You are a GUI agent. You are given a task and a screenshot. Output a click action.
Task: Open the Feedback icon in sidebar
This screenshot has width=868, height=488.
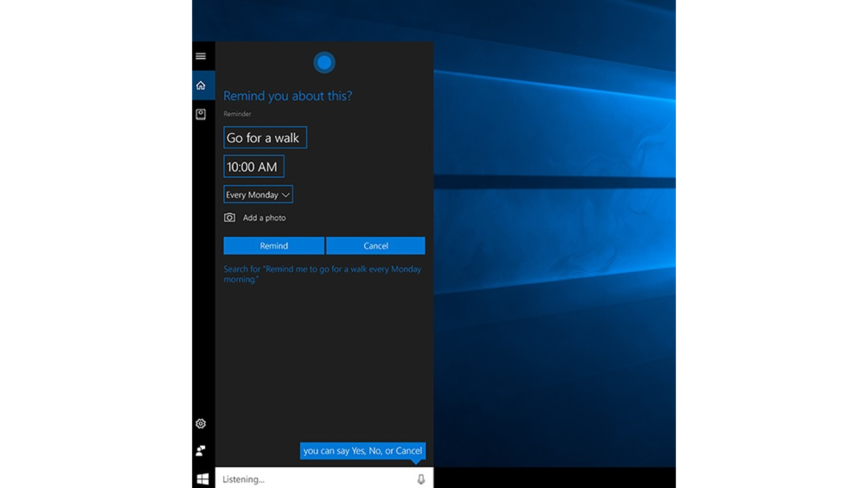click(x=201, y=450)
